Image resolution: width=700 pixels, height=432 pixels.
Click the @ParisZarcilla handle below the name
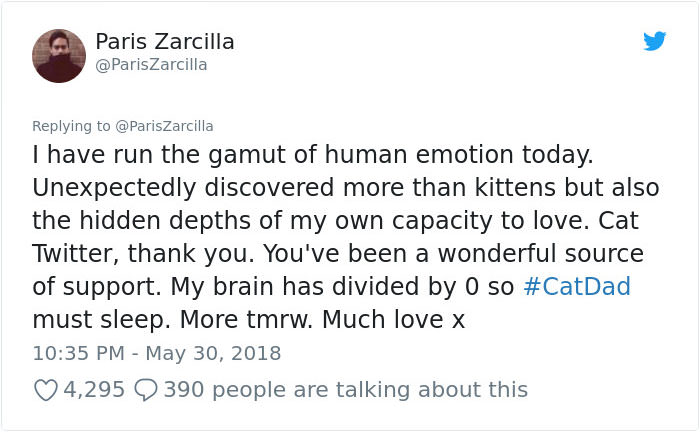click(x=151, y=65)
